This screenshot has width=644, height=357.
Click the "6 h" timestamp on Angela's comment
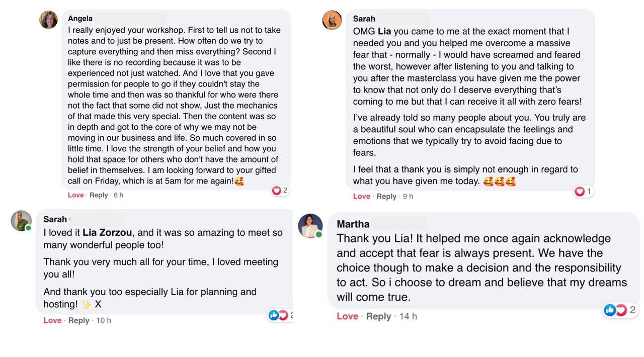(118, 195)
